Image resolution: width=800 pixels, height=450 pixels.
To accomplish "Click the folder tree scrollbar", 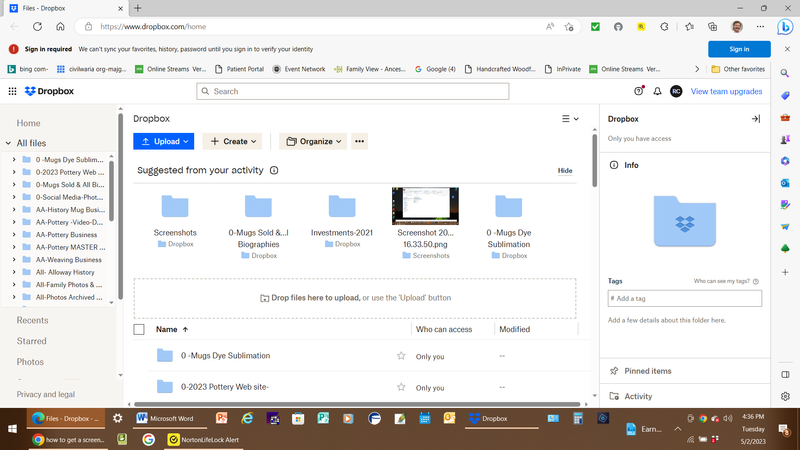I will pyautogui.click(x=111, y=191).
